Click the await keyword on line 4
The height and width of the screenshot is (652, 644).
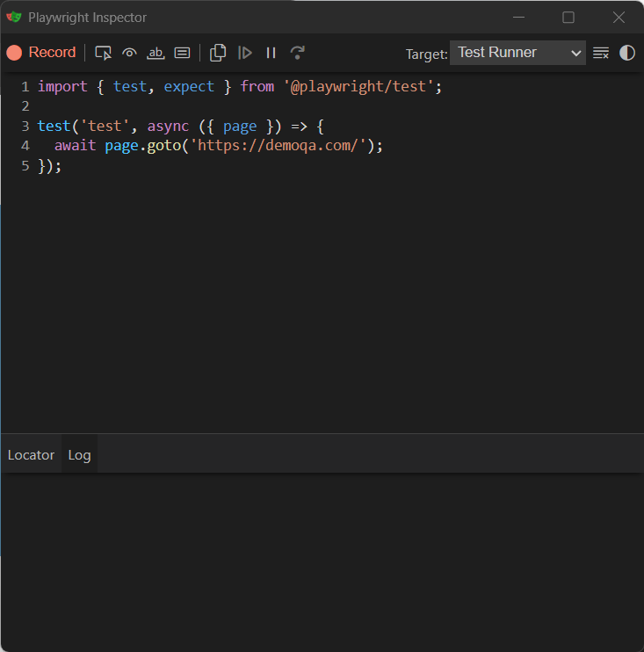click(75, 146)
